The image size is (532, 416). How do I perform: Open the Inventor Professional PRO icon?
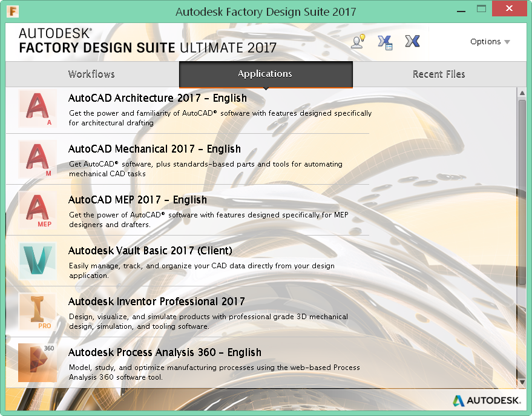click(x=38, y=312)
